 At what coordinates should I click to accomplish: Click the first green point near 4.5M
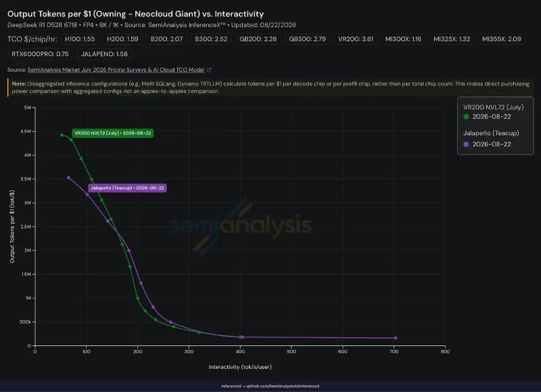point(62,134)
